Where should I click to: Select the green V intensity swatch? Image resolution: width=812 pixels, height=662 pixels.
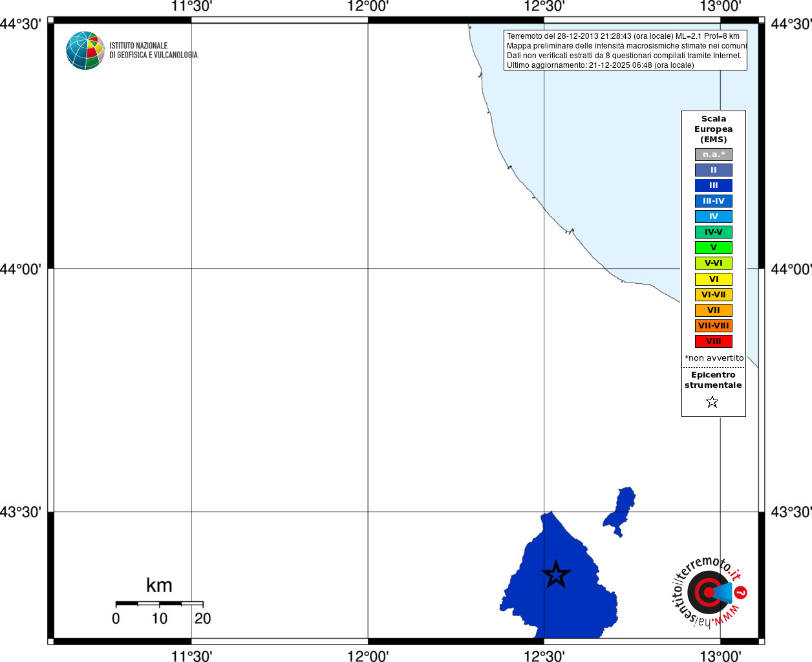point(714,248)
